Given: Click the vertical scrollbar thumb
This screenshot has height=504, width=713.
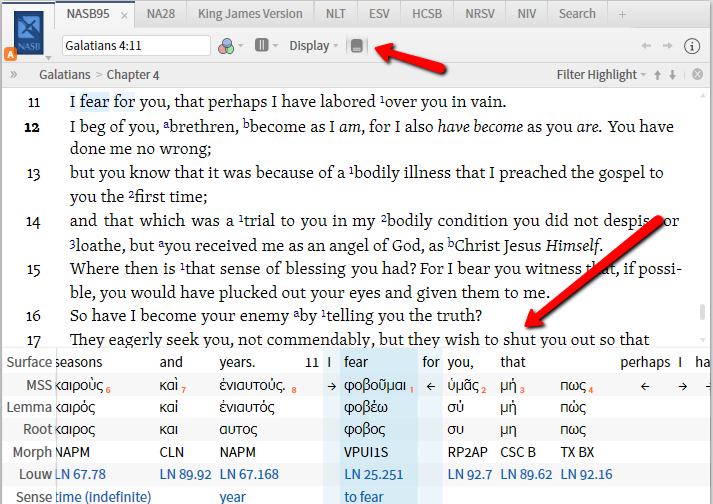Looking at the screenshot, I should point(703,312).
